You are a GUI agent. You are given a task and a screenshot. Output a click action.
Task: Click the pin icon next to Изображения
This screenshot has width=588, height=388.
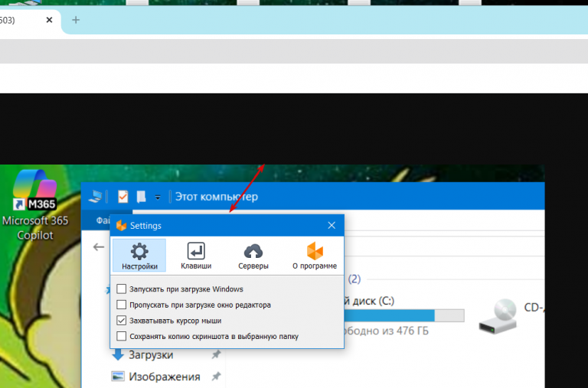pos(216,376)
